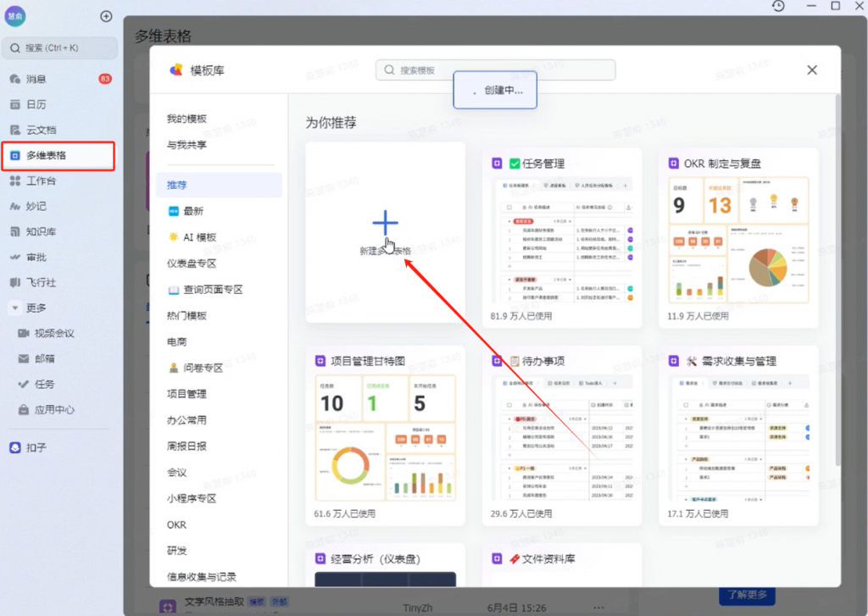Open the 审批 approval icon
The width and height of the screenshot is (868, 616).
click(15, 258)
